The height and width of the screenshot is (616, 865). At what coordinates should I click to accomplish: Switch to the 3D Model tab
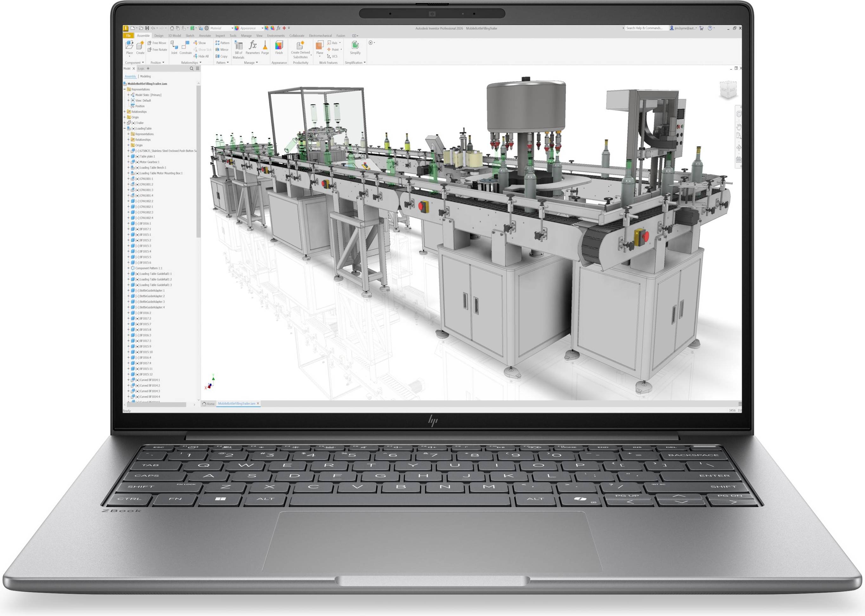click(174, 36)
